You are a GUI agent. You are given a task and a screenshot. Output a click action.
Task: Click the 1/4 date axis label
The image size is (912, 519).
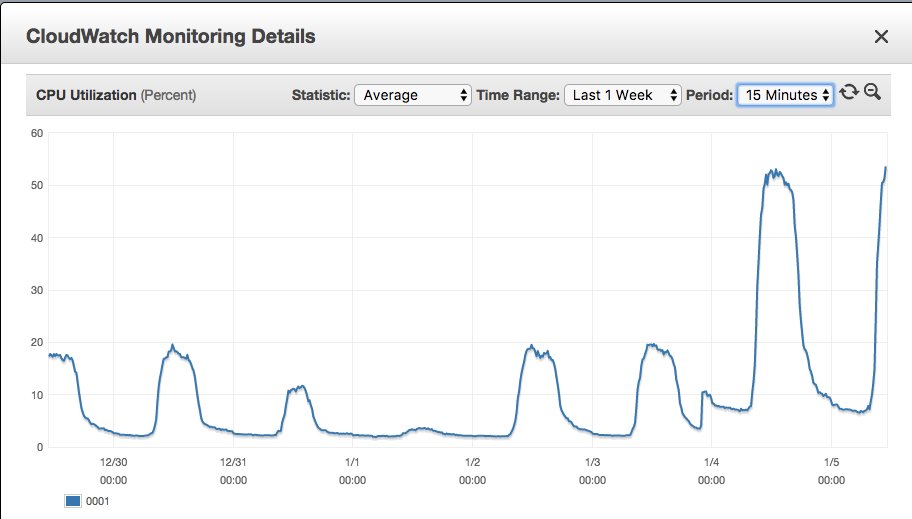[x=711, y=462]
